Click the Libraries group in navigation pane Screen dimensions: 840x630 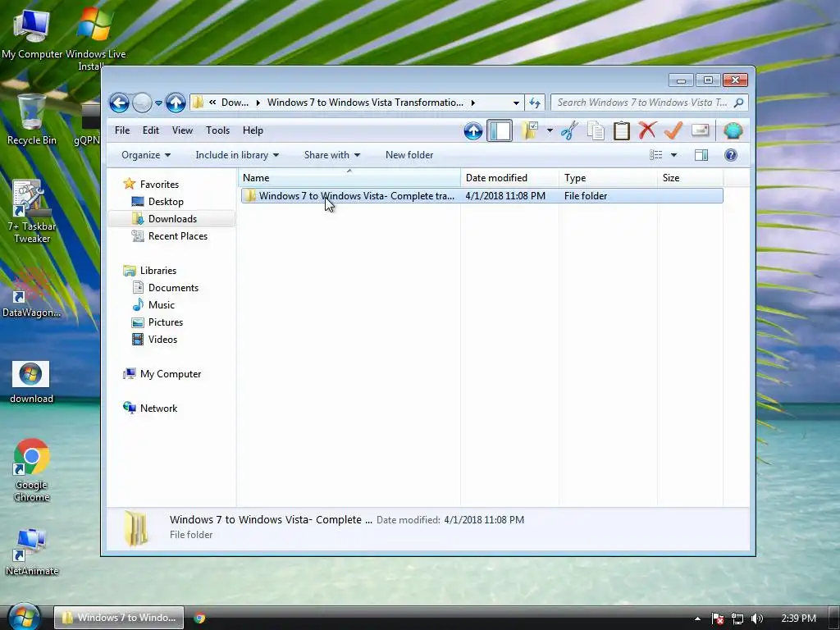tap(150, 271)
